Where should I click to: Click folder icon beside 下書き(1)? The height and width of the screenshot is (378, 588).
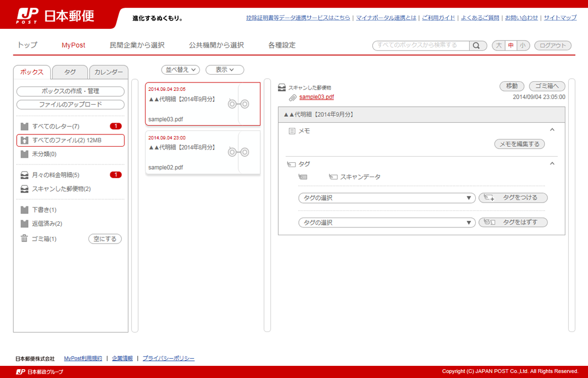tap(24, 209)
